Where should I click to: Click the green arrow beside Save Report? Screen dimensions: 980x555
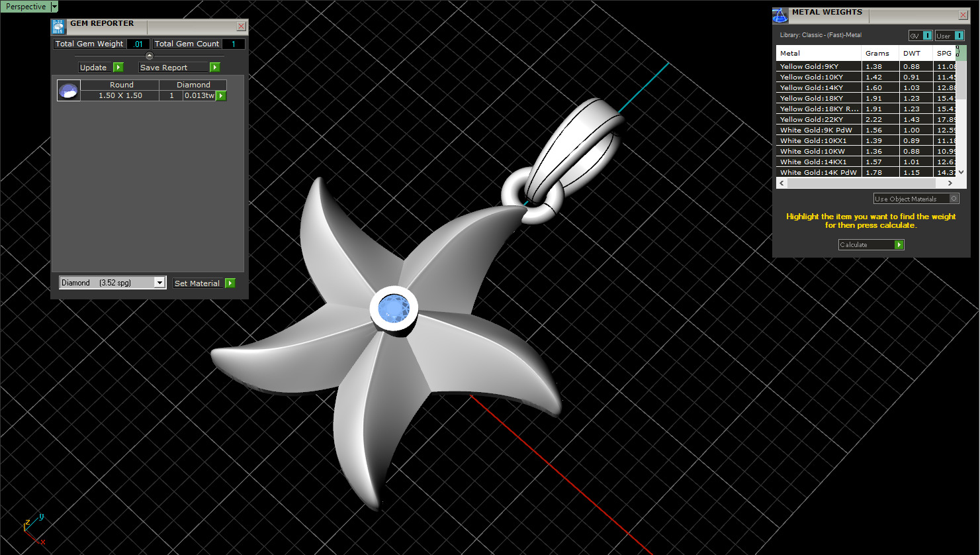(x=215, y=68)
